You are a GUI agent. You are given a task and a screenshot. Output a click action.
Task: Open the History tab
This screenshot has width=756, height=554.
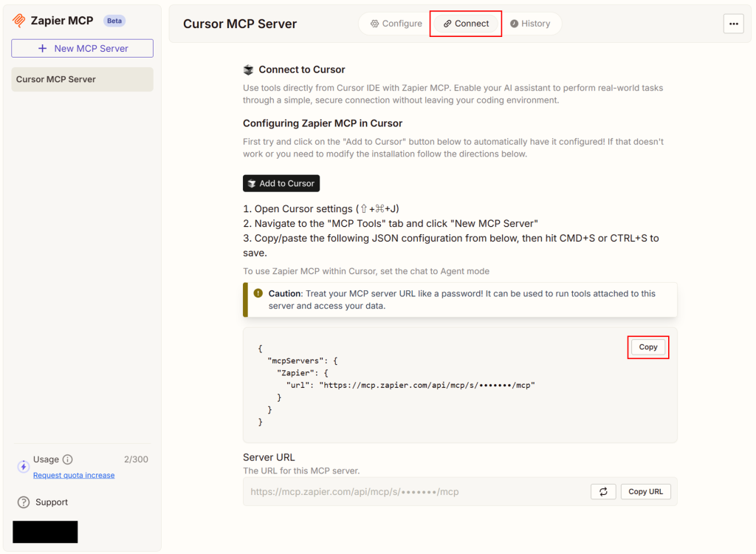[529, 24]
